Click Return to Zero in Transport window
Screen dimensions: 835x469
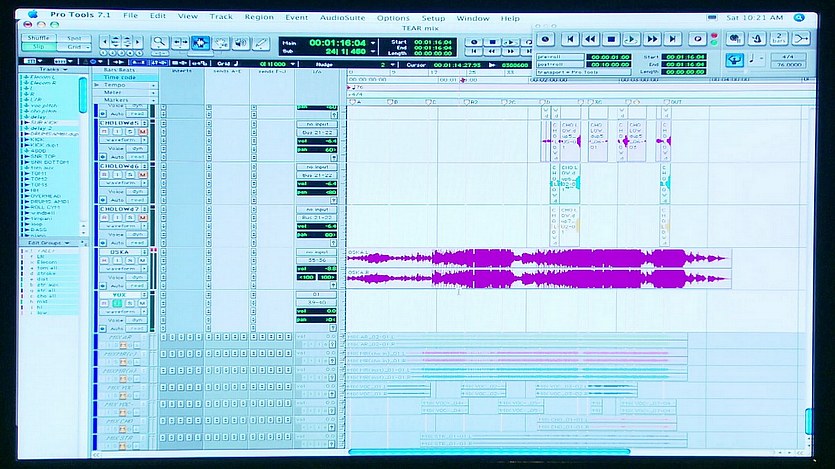[570, 39]
